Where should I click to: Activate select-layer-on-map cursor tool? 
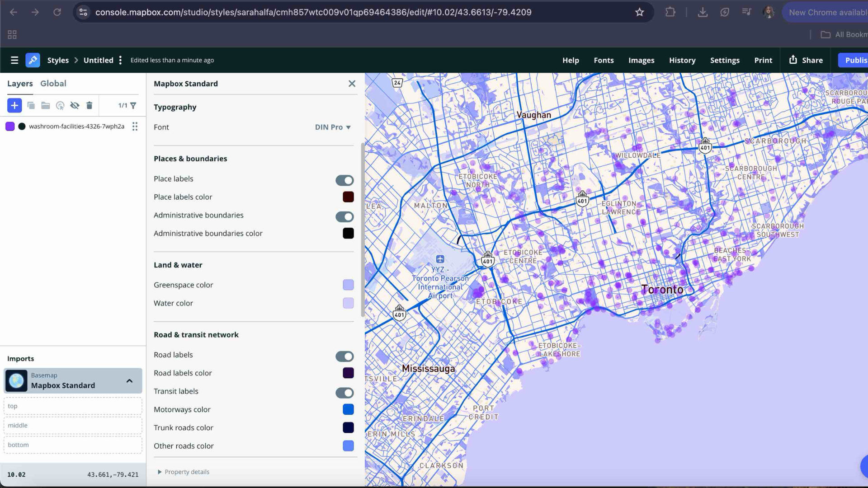(x=60, y=105)
